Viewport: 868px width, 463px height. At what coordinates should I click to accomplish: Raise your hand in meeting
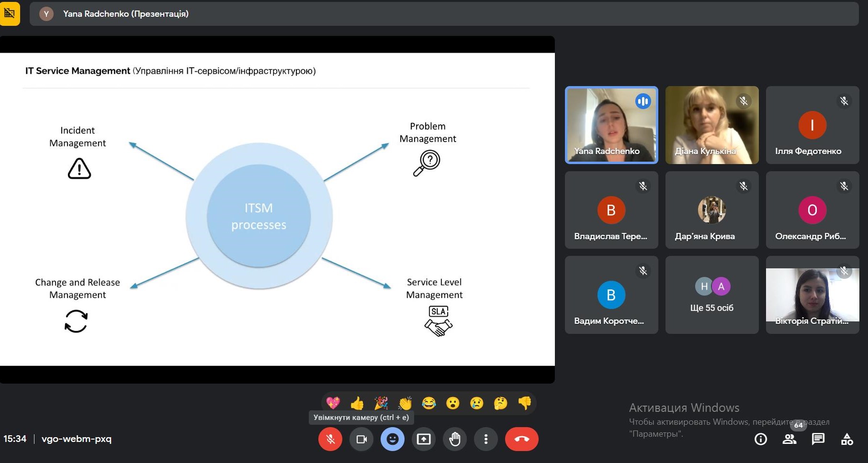pyautogui.click(x=455, y=439)
